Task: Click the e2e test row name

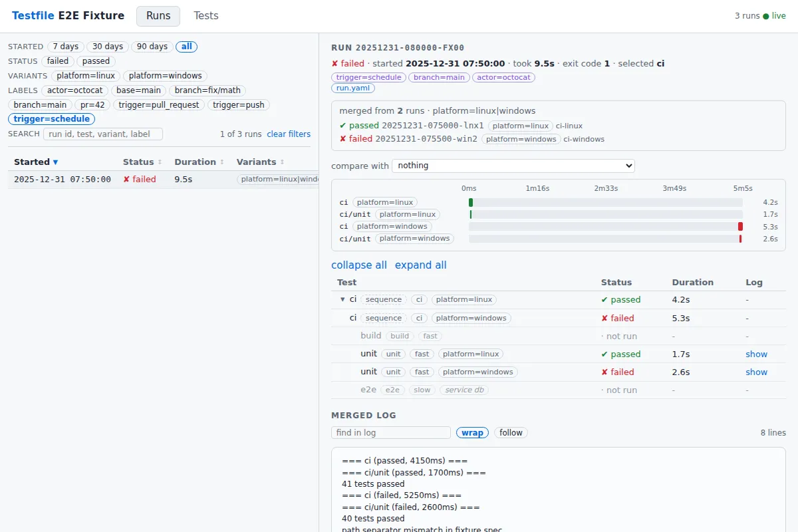Action: 368,390
